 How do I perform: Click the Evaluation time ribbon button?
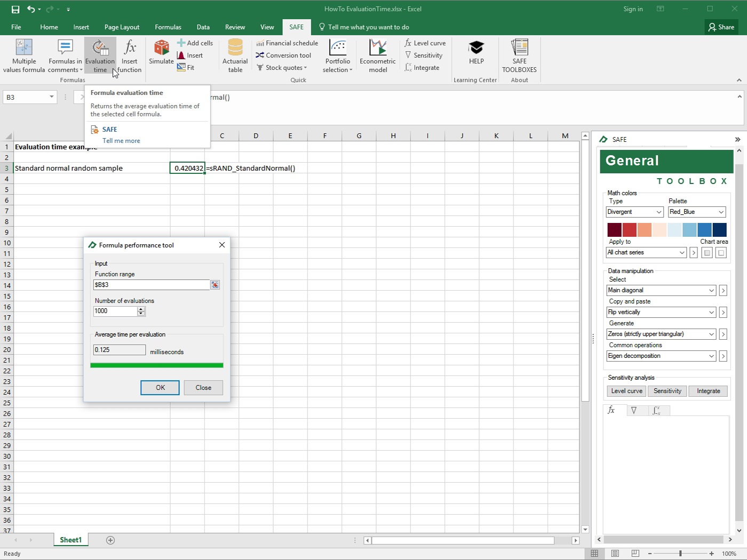tap(100, 56)
